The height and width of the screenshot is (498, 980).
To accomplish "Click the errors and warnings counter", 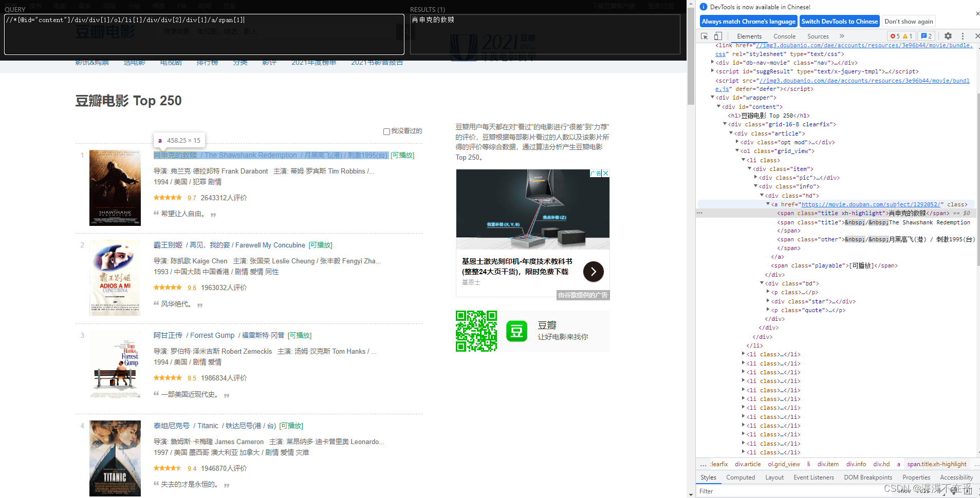I will pos(901,36).
